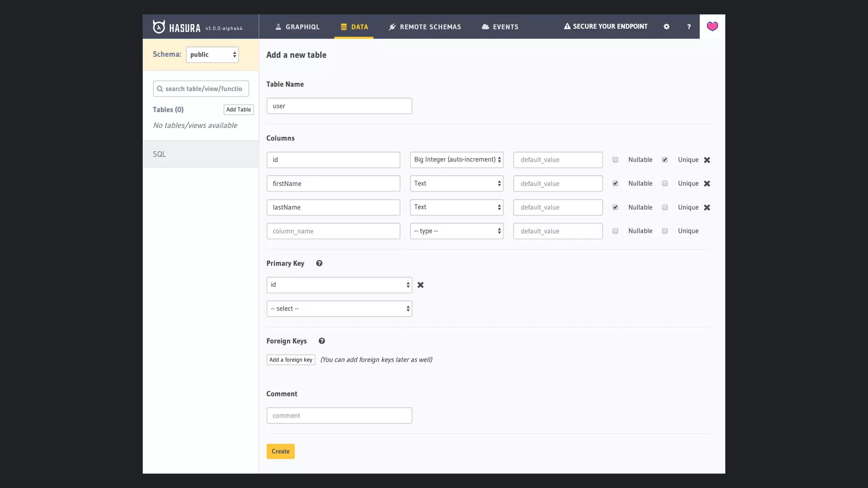The height and width of the screenshot is (488, 868).
Task: Click the question mark help icon
Action: tap(689, 27)
